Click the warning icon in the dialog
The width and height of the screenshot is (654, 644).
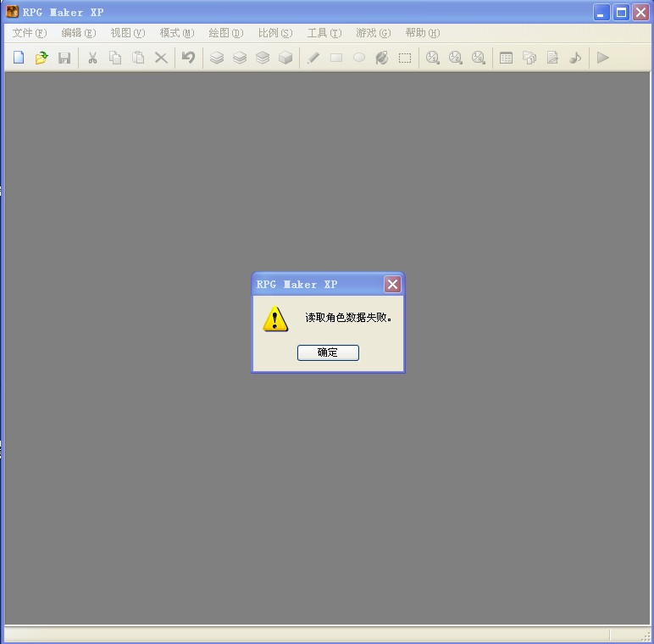point(275,319)
